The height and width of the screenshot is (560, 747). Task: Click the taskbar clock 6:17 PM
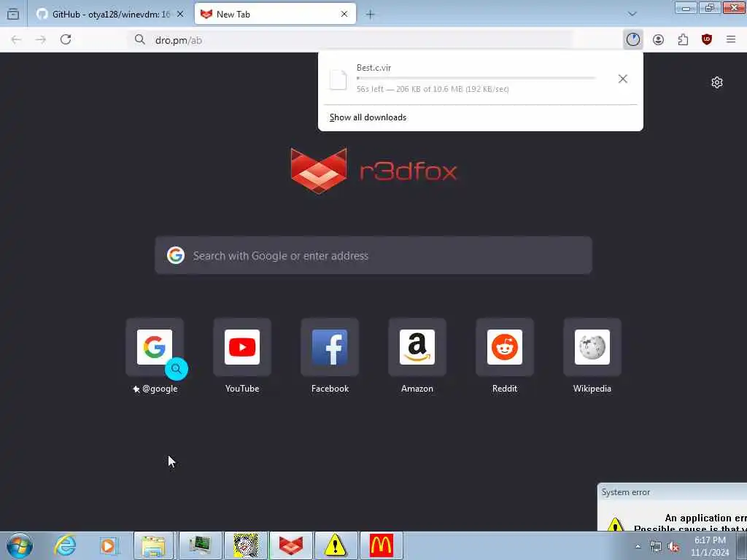tap(710, 546)
